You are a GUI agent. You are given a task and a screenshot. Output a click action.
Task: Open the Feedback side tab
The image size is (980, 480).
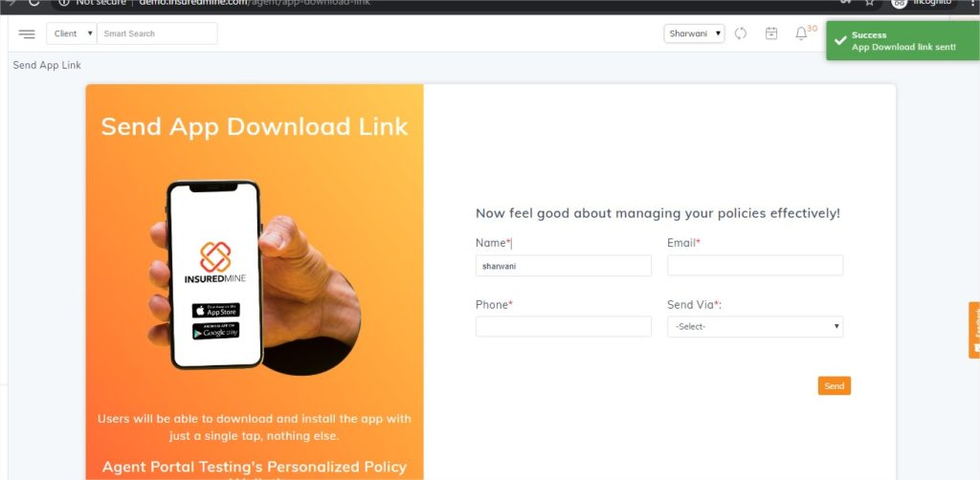(x=974, y=330)
